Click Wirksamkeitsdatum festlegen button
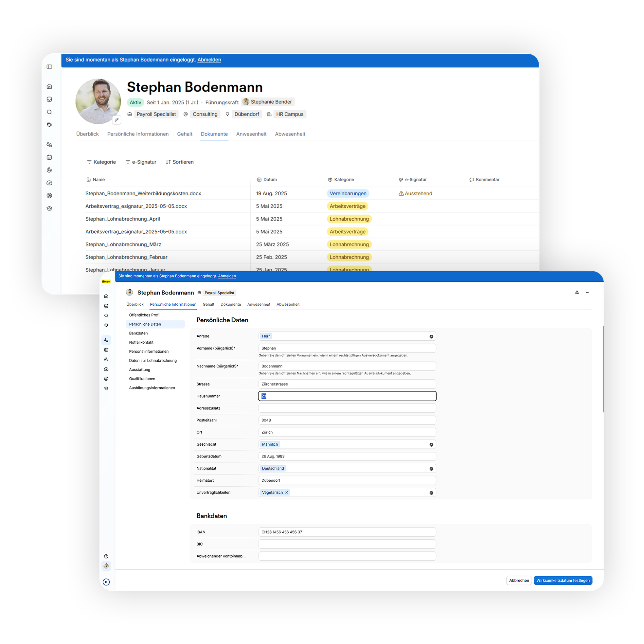This screenshot has height=644, width=644. pyautogui.click(x=563, y=580)
